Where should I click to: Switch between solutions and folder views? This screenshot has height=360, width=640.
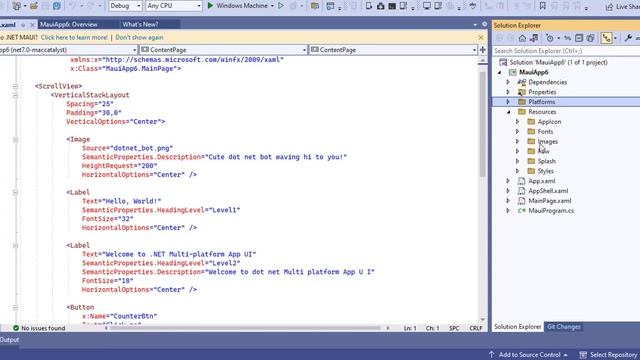[x=534, y=38]
